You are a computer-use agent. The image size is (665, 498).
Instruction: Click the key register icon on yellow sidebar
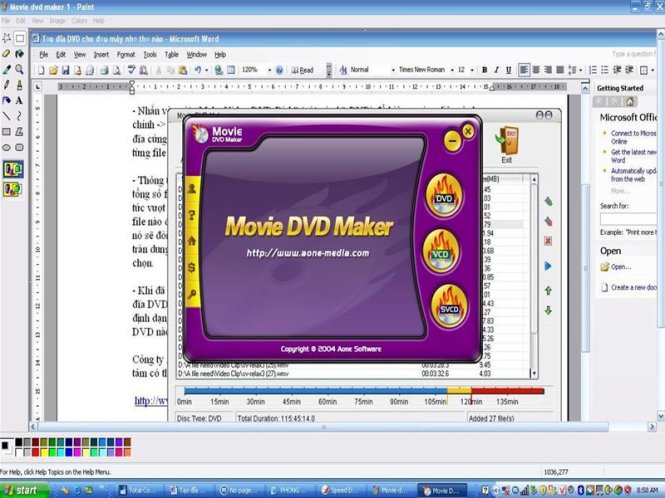pos(192,294)
